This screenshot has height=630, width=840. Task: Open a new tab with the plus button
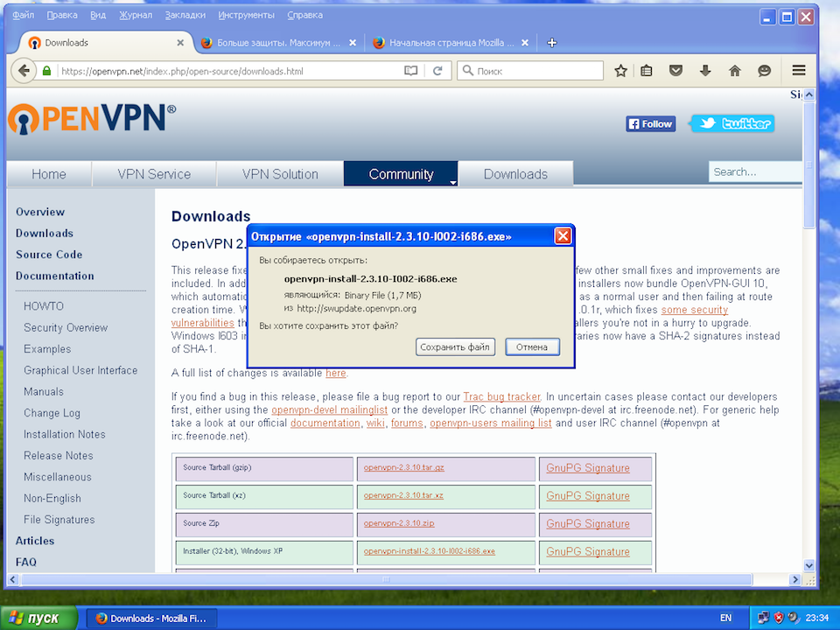tap(552, 43)
